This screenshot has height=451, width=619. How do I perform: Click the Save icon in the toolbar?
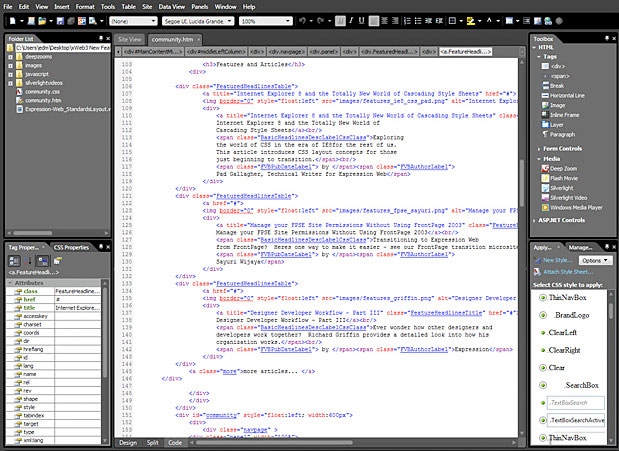[58, 20]
